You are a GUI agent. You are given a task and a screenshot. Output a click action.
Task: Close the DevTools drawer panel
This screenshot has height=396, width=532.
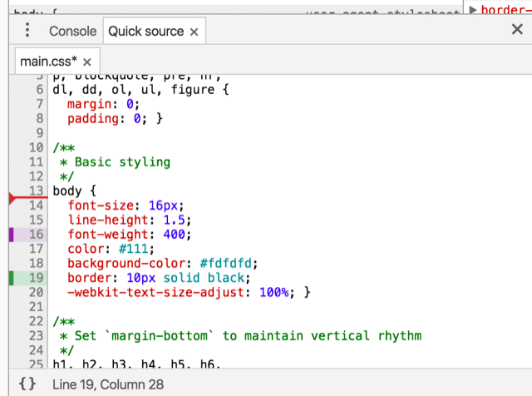coord(516,30)
